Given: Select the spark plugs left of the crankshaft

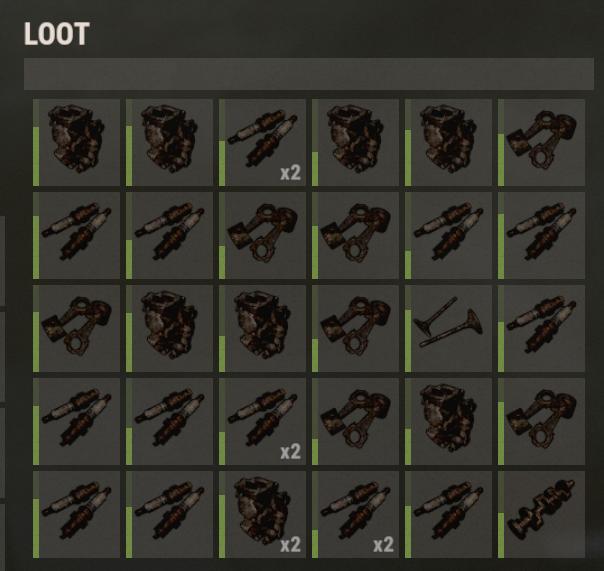Looking at the screenshot, I should click(448, 514).
